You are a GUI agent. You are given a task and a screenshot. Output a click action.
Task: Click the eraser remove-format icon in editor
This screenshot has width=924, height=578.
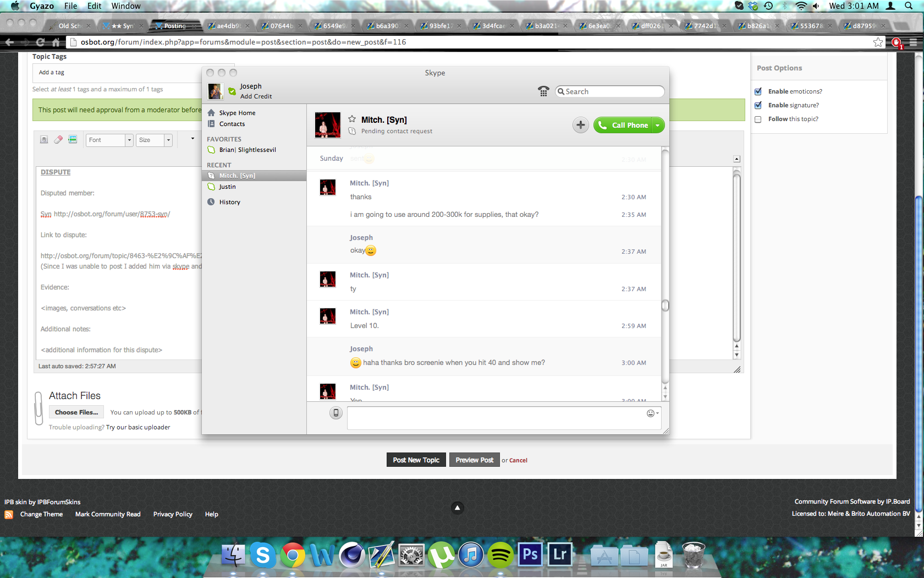coord(58,139)
